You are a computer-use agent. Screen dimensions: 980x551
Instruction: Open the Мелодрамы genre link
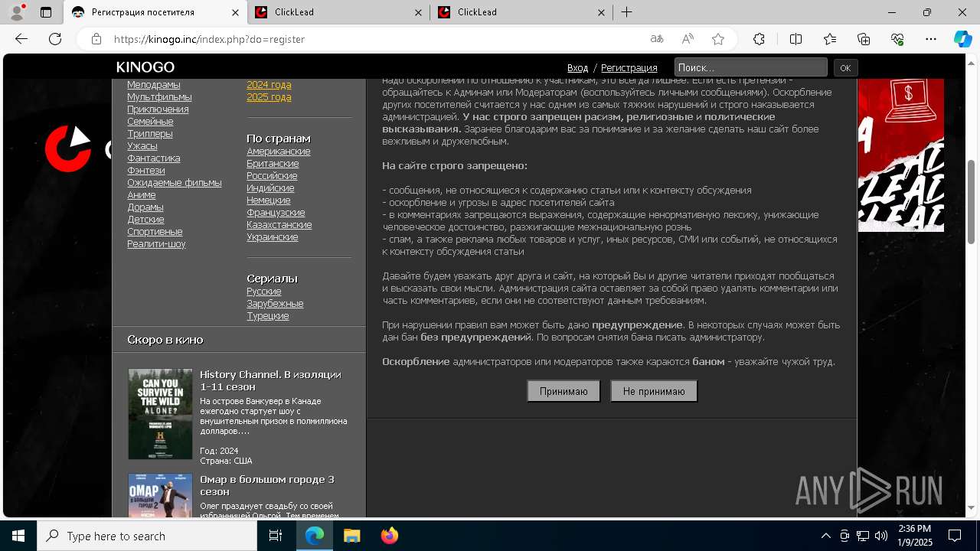tap(154, 85)
